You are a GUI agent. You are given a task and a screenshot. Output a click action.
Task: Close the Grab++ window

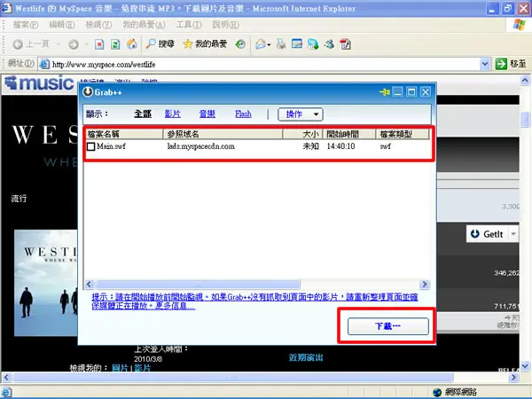tap(426, 92)
